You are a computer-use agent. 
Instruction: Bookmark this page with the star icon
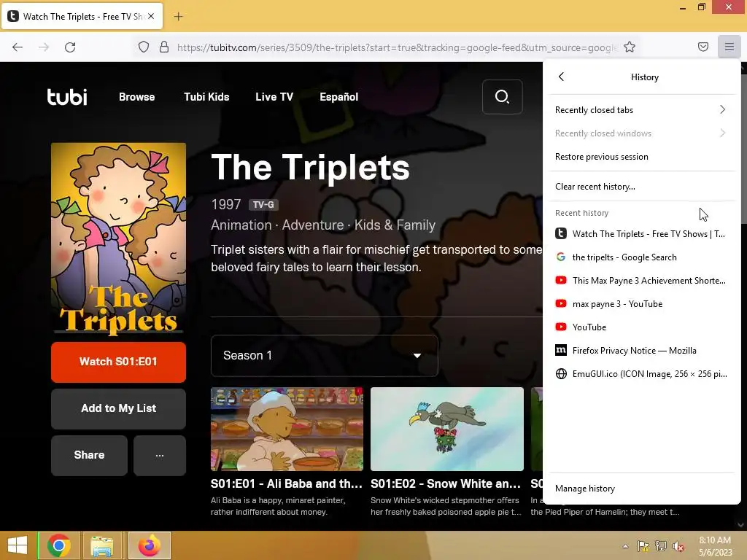[630, 47]
